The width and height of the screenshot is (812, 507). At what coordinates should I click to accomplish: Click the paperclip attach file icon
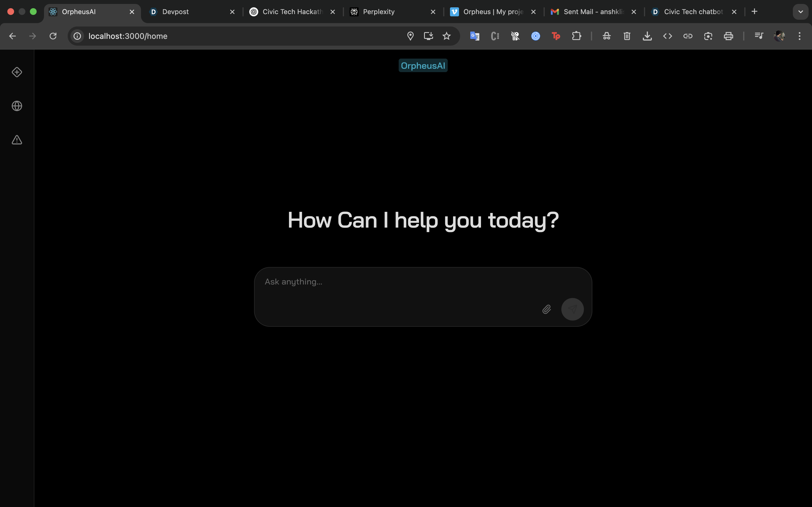[x=547, y=309]
